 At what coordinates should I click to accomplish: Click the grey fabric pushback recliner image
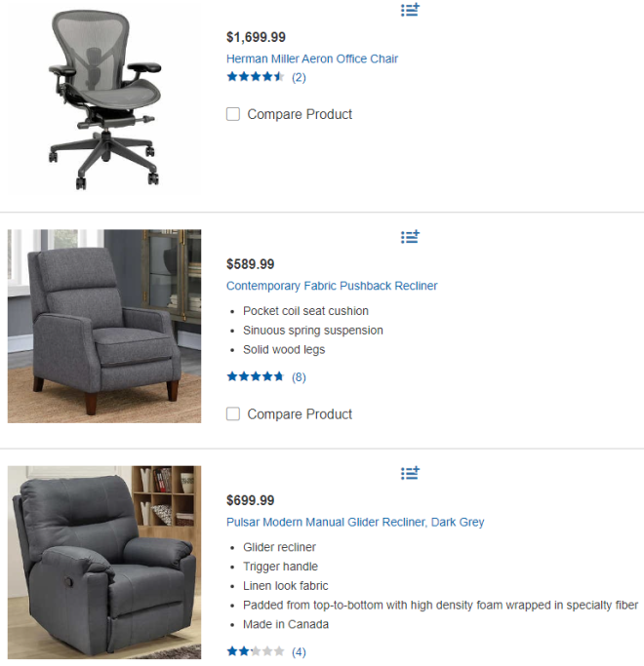[104, 327]
